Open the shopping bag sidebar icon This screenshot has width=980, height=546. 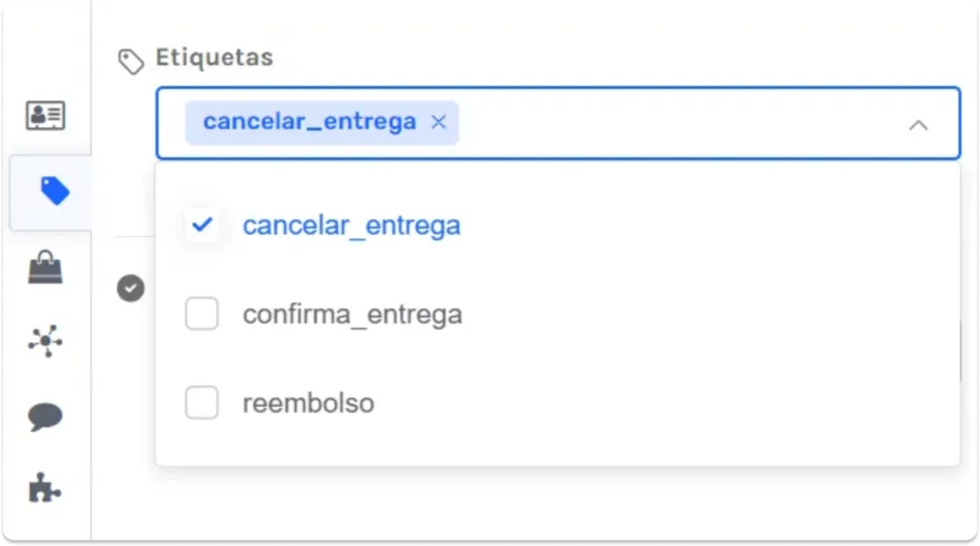point(45,268)
